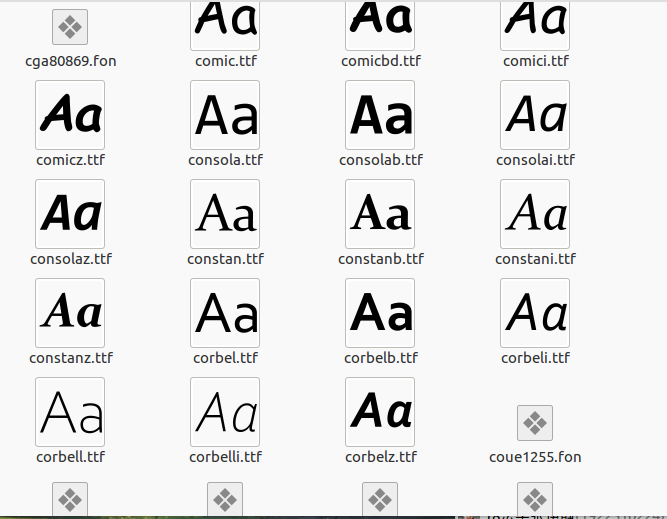Image resolution: width=667 pixels, height=519 pixels.
Task: Select the cga80869.fon file icon
Action: [x=70, y=27]
